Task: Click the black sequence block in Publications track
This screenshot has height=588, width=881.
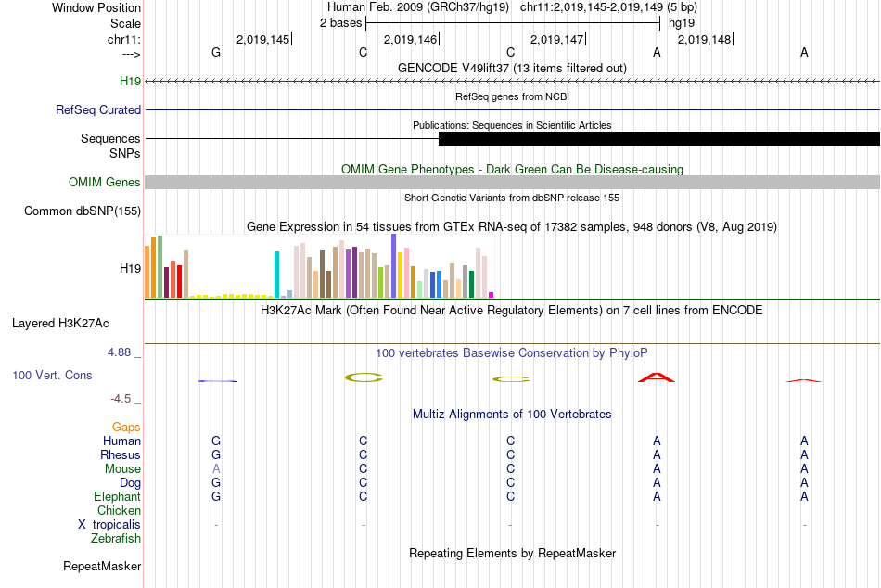Action: tap(659, 138)
